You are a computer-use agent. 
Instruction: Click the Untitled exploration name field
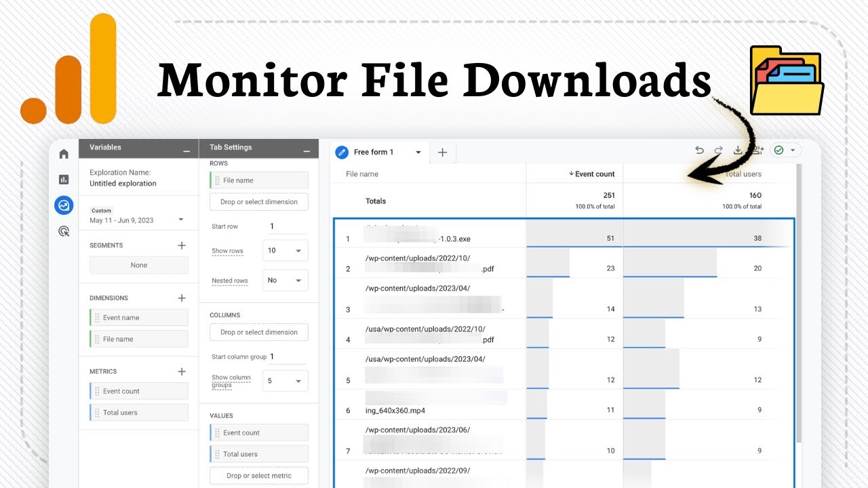point(123,184)
